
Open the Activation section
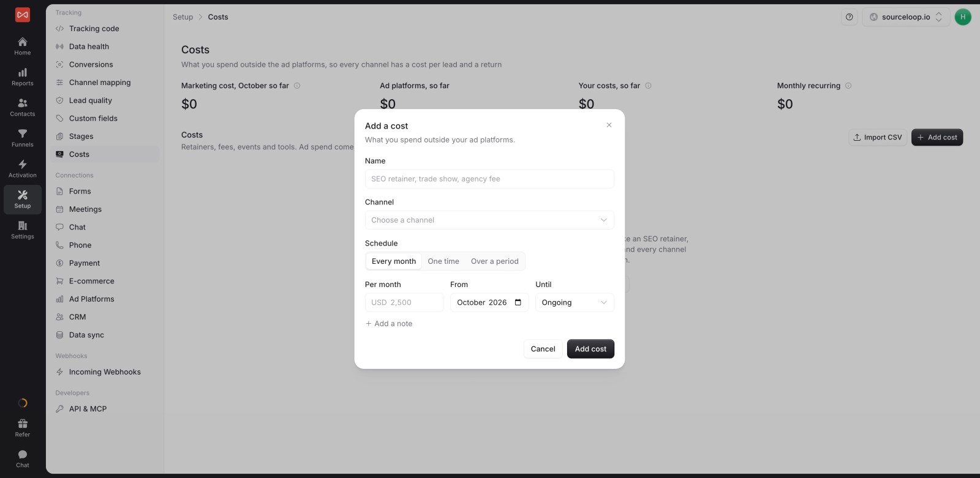point(23,168)
